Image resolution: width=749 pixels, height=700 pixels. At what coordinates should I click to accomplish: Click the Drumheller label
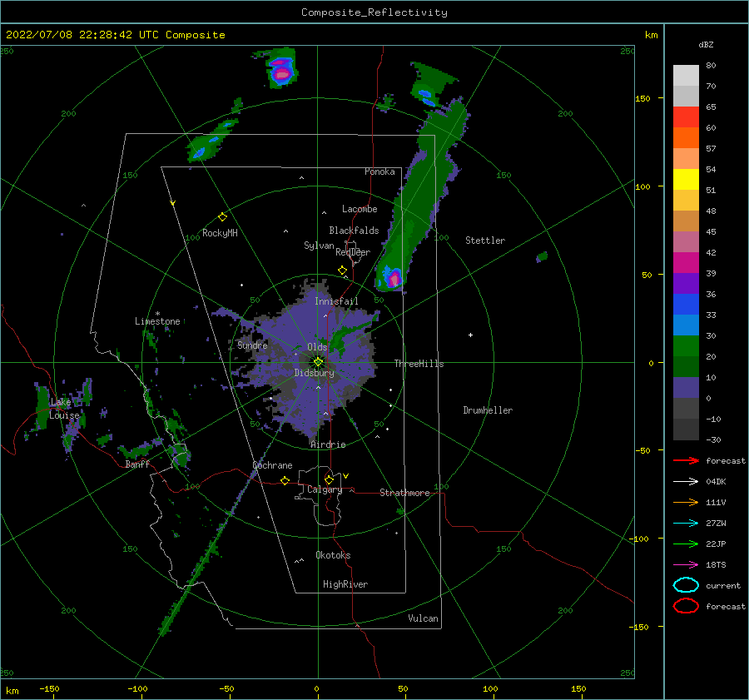tap(487, 410)
